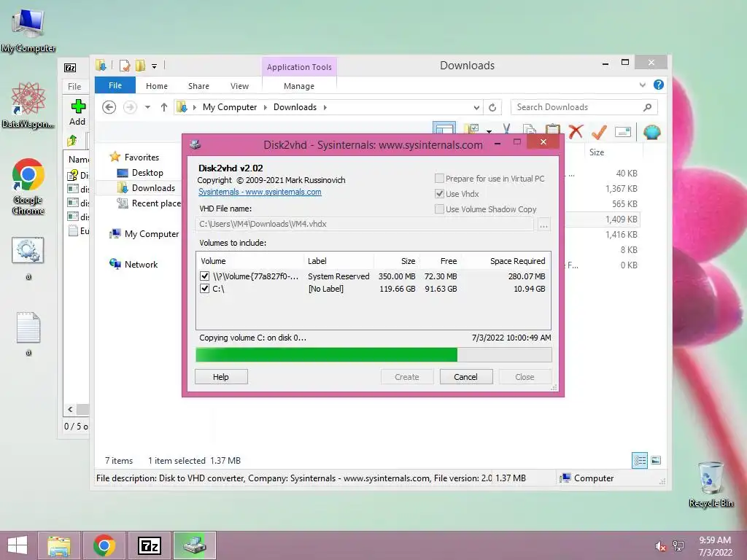Screen dimensions: 747x560
Task: Go back with the Explorer back arrow
Action: (x=109, y=107)
